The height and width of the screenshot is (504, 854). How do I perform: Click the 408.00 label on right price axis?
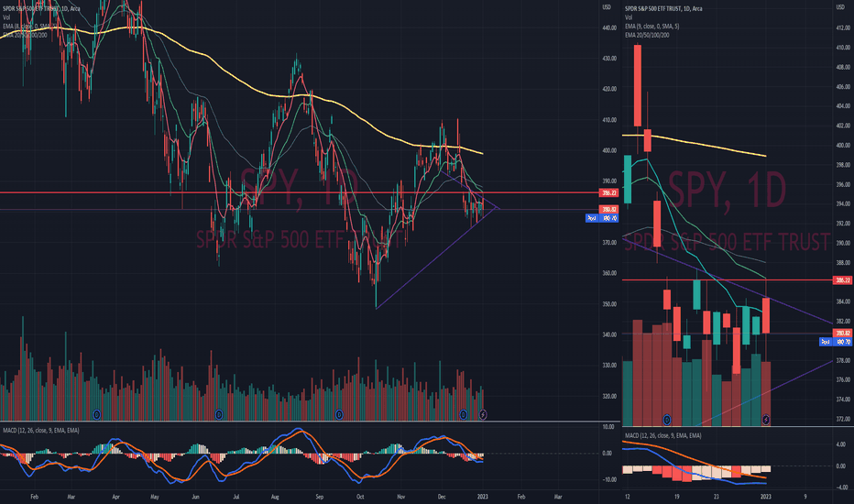tap(843, 68)
